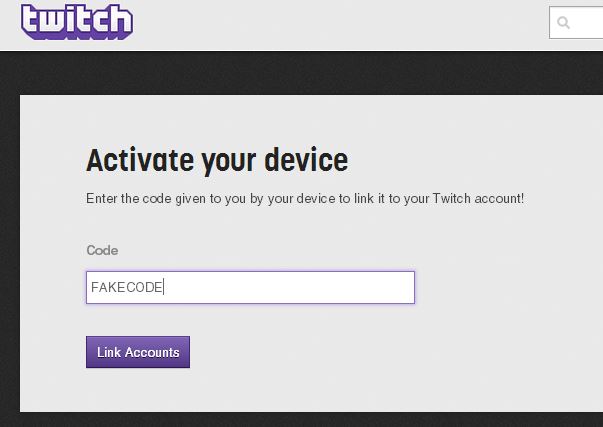The image size is (603, 427).
Task: Click inside the Code input field
Action: coord(250,287)
